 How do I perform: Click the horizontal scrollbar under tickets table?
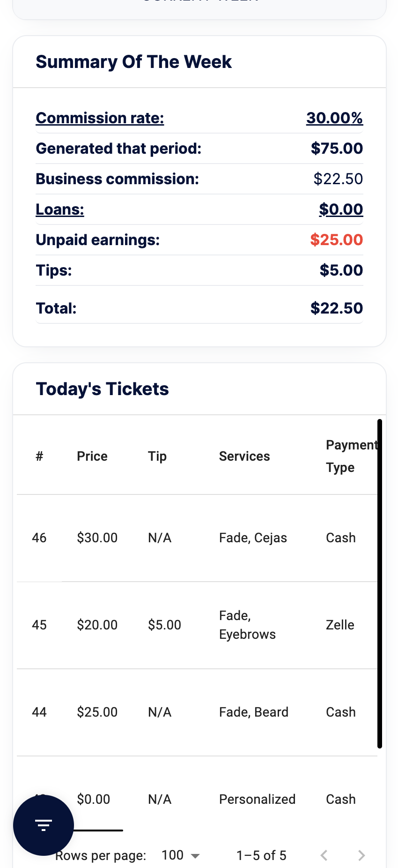point(93,830)
